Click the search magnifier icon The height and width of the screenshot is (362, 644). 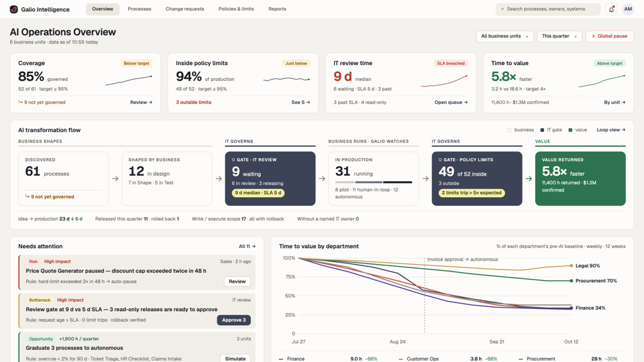point(502,9)
